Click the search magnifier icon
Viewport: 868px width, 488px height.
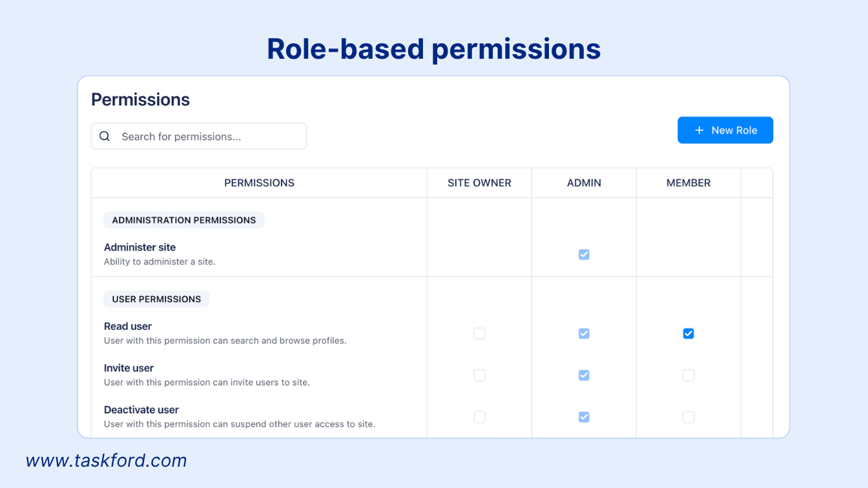105,136
